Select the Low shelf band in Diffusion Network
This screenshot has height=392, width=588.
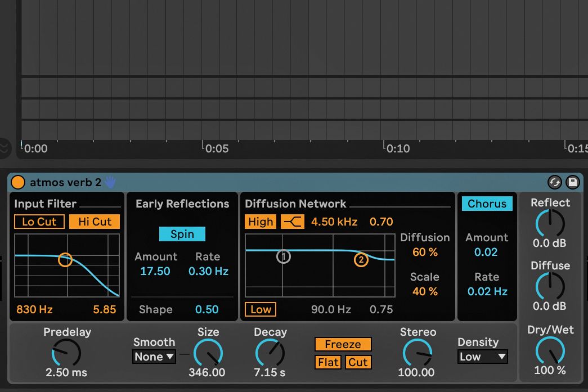click(x=260, y=309)
